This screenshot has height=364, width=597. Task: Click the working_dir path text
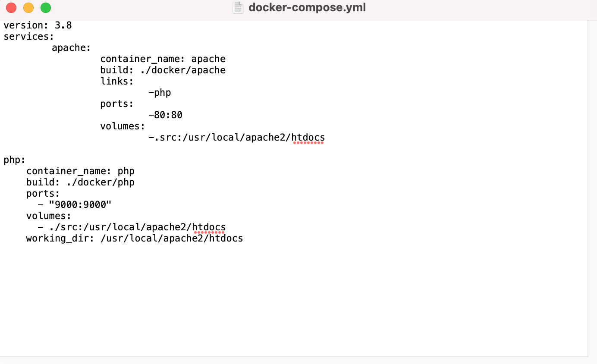134,238
